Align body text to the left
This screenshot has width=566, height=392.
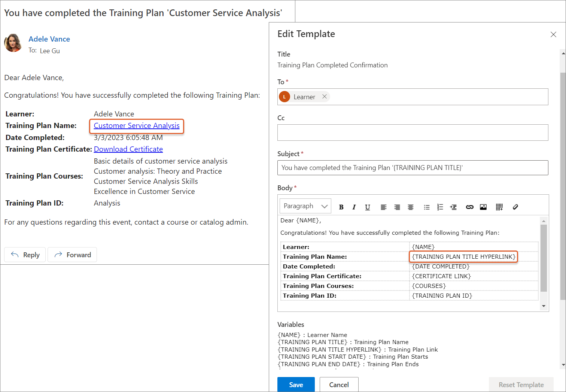click(x=383, y=207)
